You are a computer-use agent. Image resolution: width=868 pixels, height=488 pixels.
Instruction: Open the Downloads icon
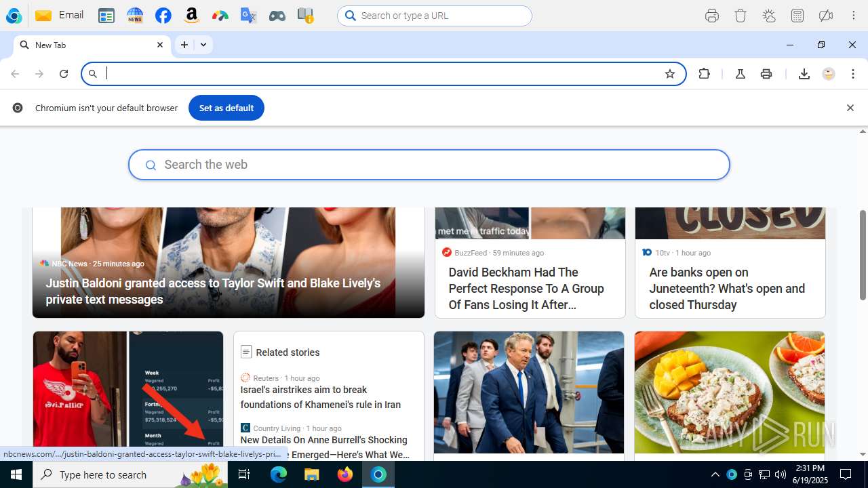804,74
